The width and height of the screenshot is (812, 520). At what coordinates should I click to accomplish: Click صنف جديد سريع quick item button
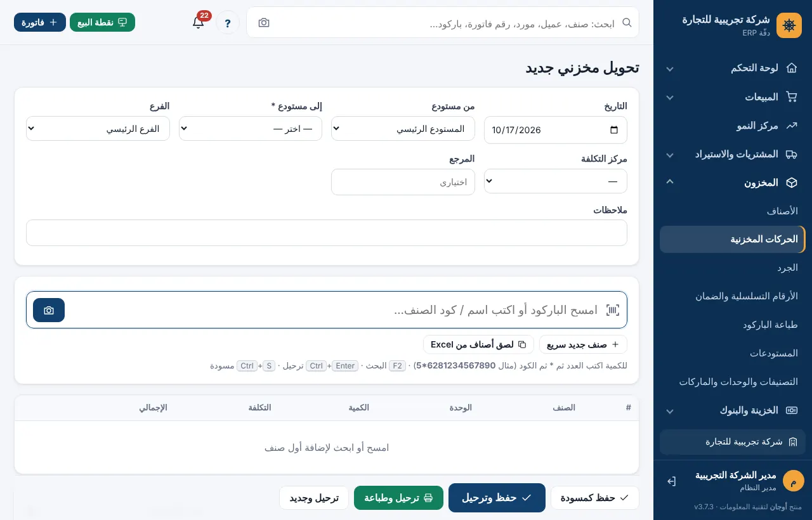(583, 344)
